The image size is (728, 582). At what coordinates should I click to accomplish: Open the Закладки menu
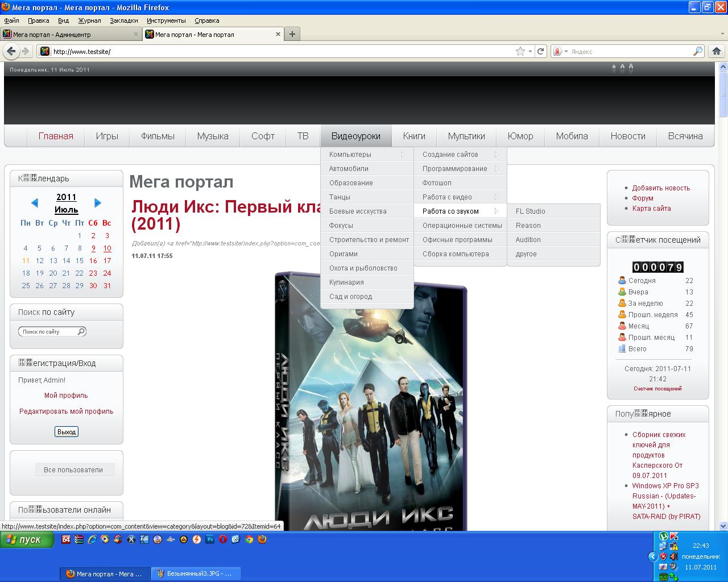coord(124,20)
